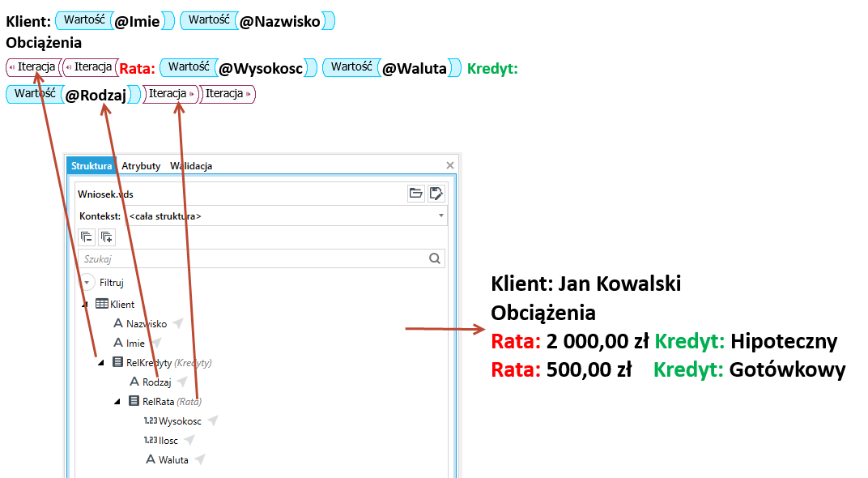Collapse all tree nodes with the toolbar icon
The height and width of the screenshot is (478, 868).
87,237
